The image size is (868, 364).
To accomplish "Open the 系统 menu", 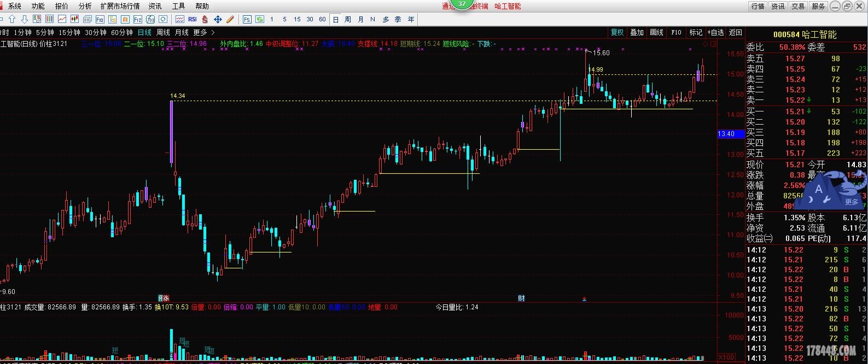I will [x=15, y=6].
